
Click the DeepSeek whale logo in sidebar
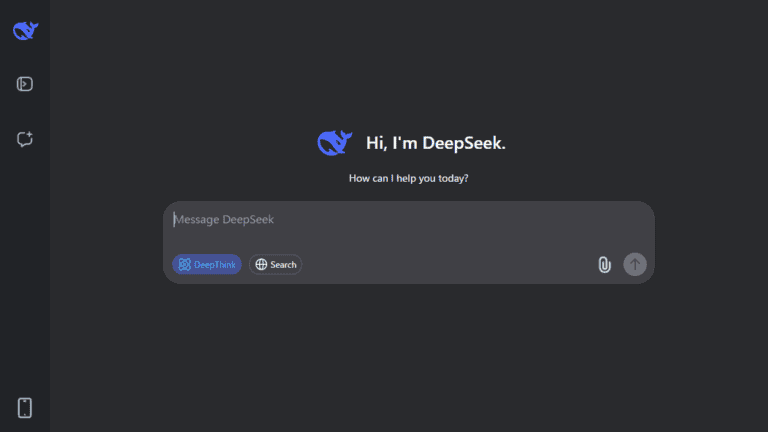(25, 31)
